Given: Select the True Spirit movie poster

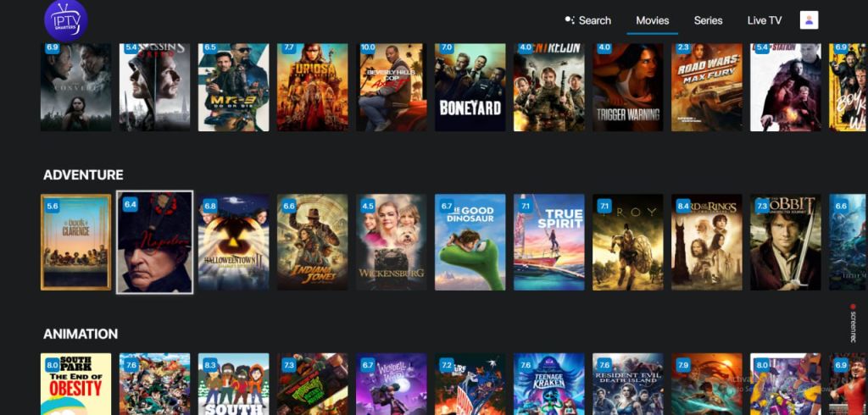Looking at the screenshot, I should [x=548, y=242].
